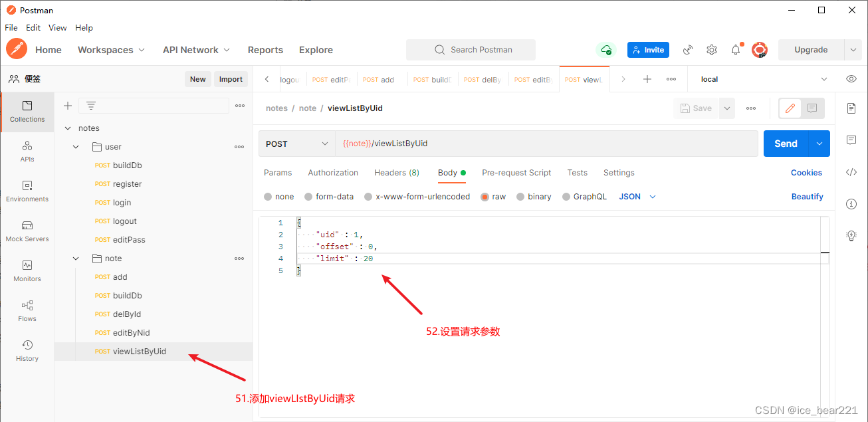
Task: Click the Postman logo home icon
Action: 17,49
